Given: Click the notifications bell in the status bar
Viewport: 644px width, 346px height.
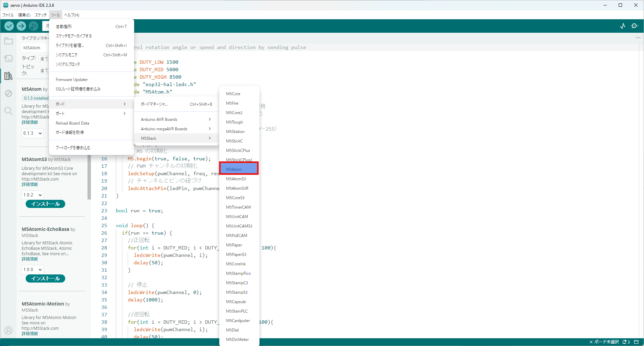Looking at the screenshot, I should (x=623, y=342).
